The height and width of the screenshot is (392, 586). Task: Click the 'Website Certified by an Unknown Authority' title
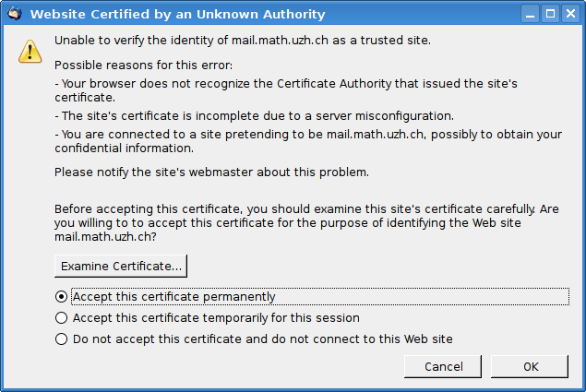tap(177, 14)
